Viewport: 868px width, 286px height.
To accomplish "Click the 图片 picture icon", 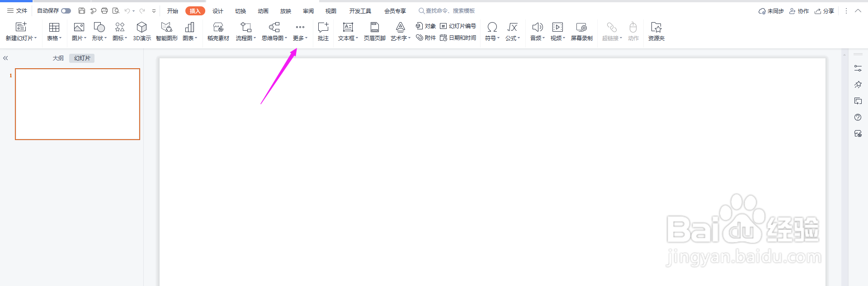I will [79, 27].
